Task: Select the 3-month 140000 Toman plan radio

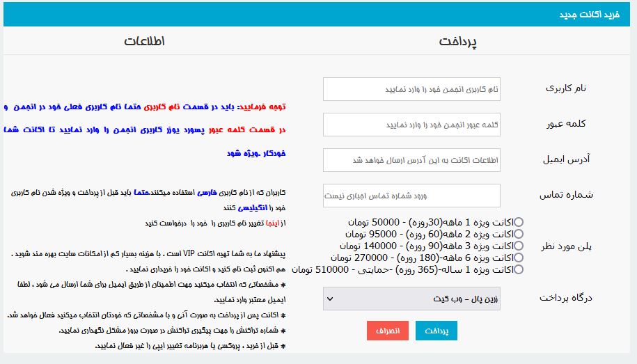Action: (x=518, y=246)
